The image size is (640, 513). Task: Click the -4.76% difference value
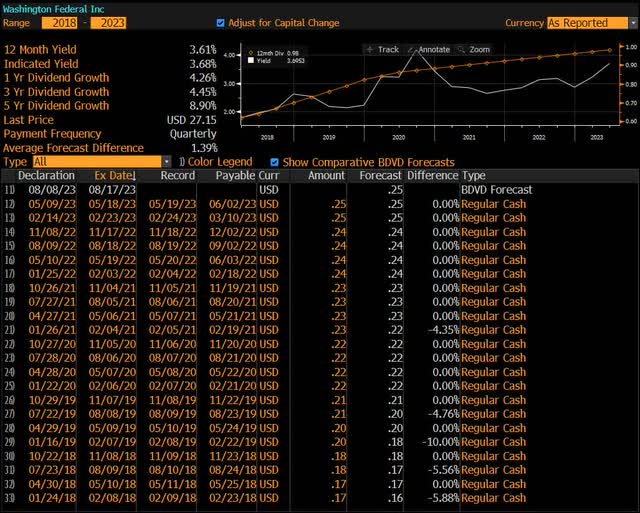[444, 414]
